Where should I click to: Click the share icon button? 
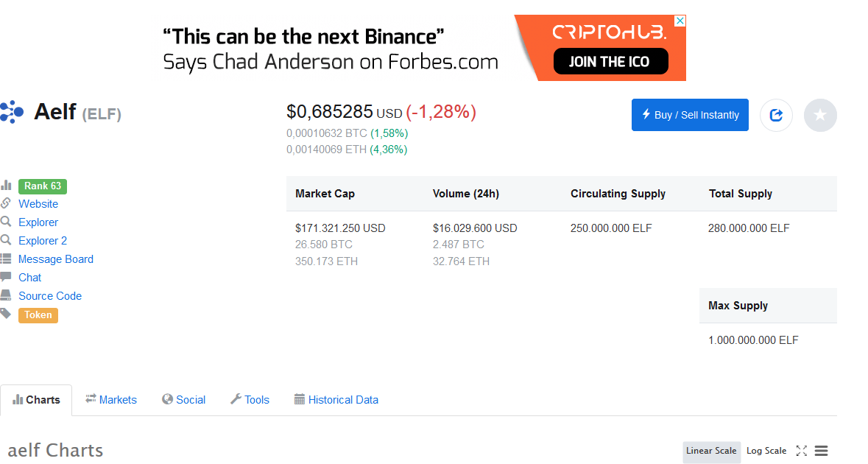click(776, 115)
